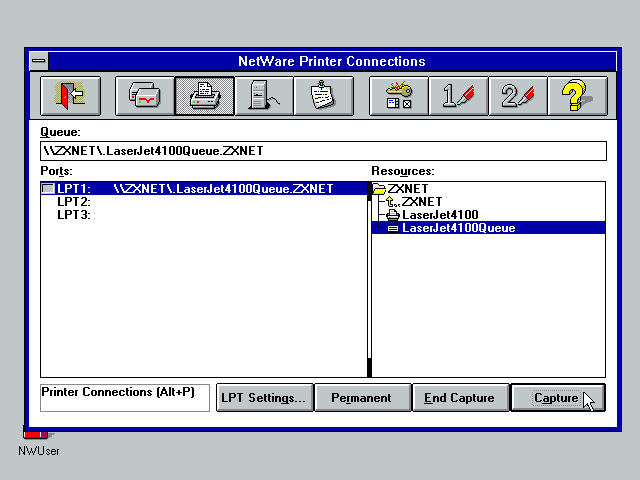Open LPT Settings dialog
The image size is (640, 480).
264,398
